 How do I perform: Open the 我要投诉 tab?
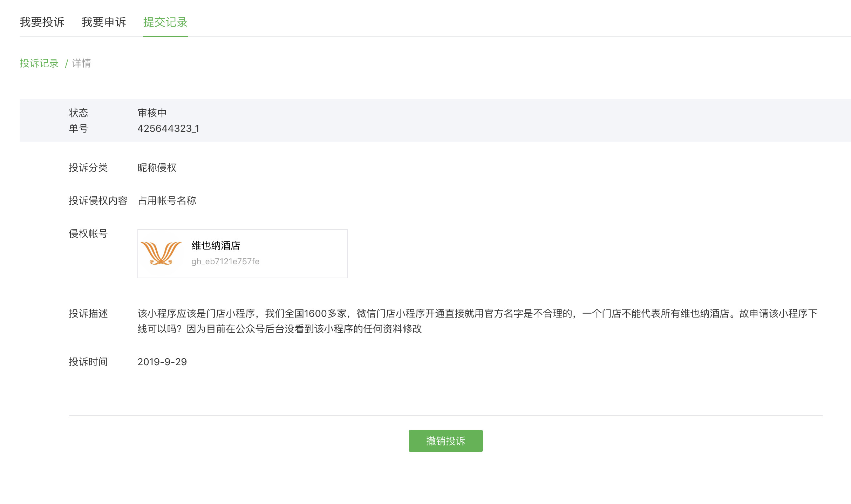[x=42, y=22]
